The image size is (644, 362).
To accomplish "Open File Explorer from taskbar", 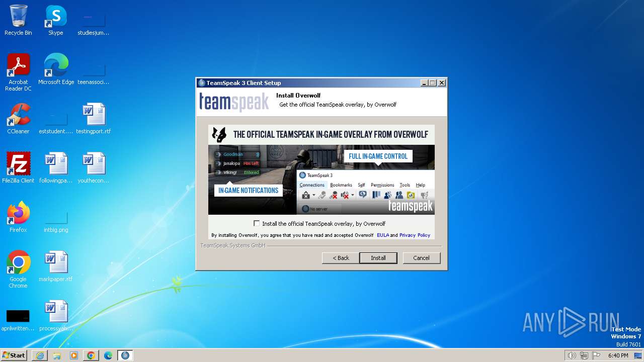I will point(57,355).
